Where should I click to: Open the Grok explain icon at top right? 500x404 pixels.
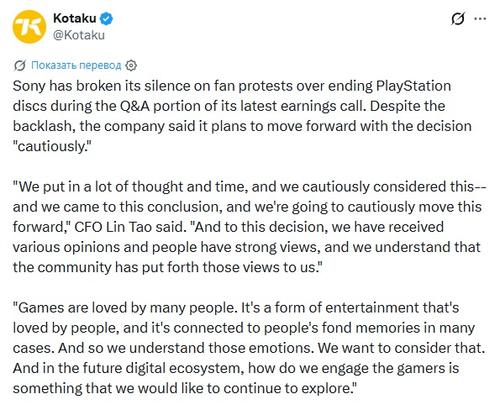point(458,19)
